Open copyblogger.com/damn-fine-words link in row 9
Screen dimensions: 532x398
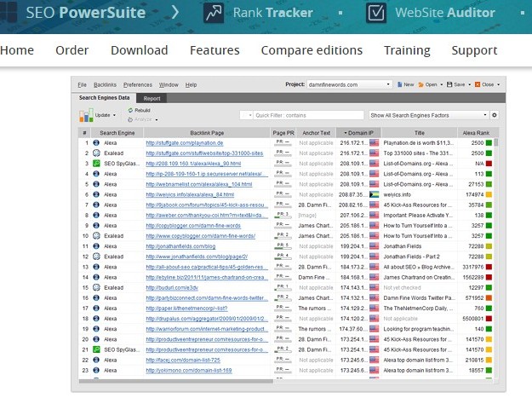(x=193, y=226)
